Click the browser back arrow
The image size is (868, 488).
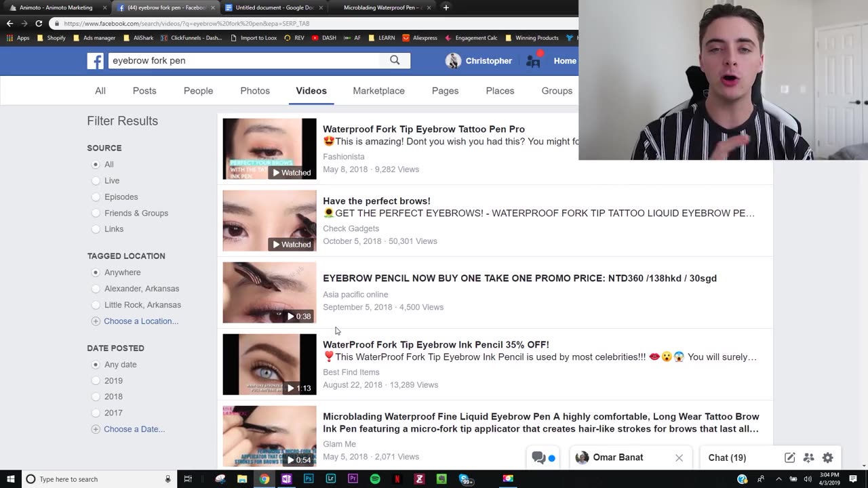point(9,23)
